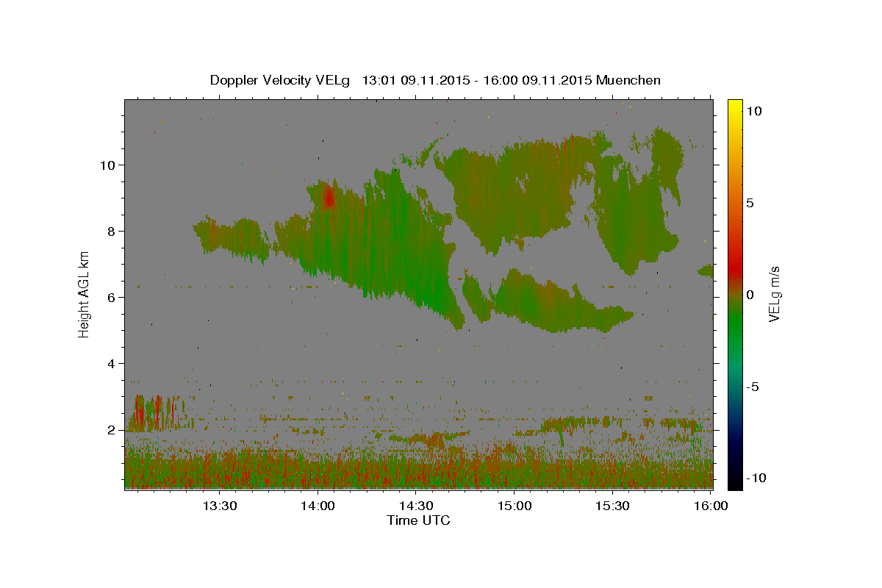Viewport: 882px width, 588px height.
Task: Click the colorbar value -10 label
Action: [755, 478]
